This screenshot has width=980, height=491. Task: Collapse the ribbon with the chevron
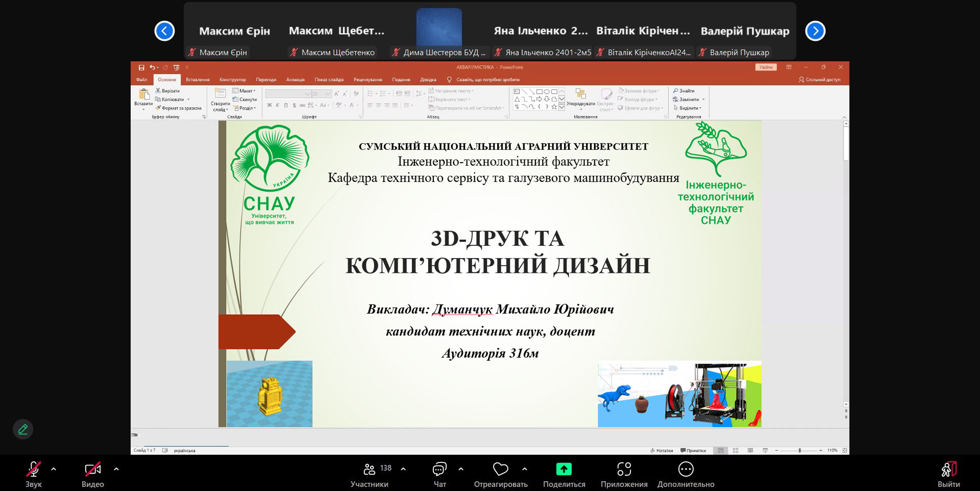844,117
